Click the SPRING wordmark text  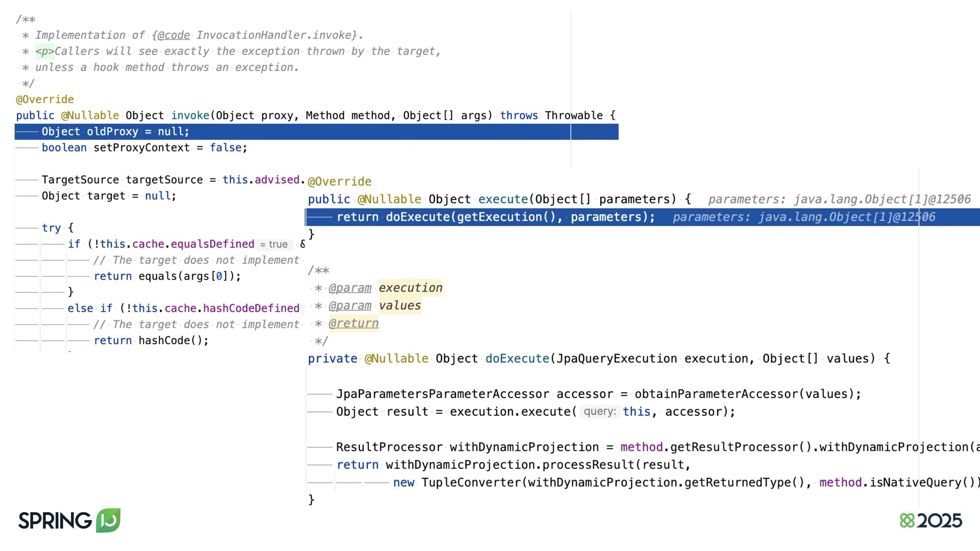click(55, 520)
